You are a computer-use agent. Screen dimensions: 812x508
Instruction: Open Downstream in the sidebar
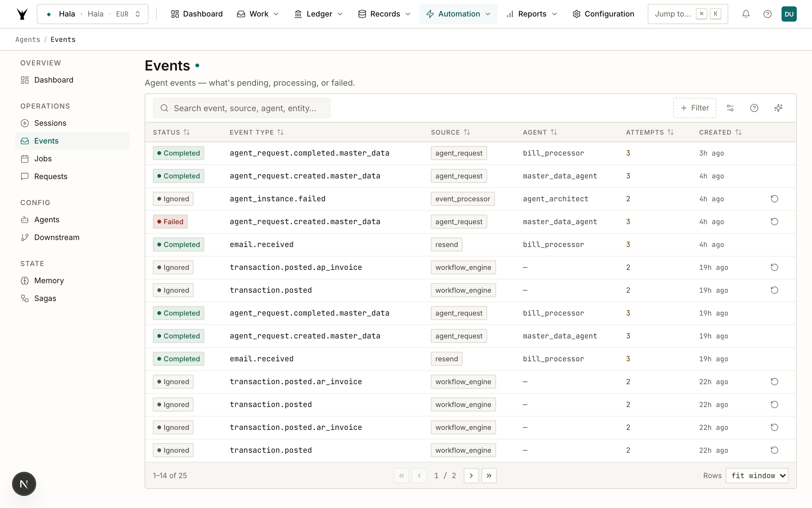tap(72, 237)
